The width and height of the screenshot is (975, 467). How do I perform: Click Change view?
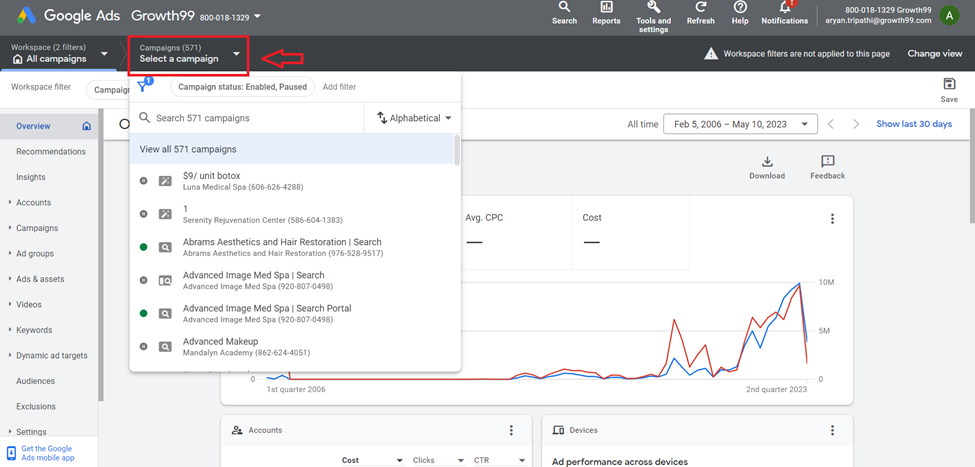coord(935,54)
